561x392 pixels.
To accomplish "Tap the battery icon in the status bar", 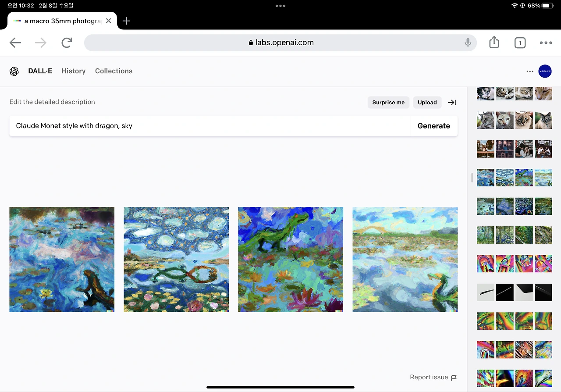I will coord(548,6).
